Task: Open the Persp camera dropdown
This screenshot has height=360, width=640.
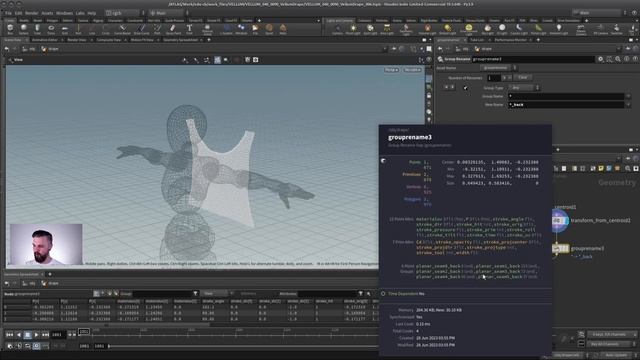Action: [x=391, y=70]
